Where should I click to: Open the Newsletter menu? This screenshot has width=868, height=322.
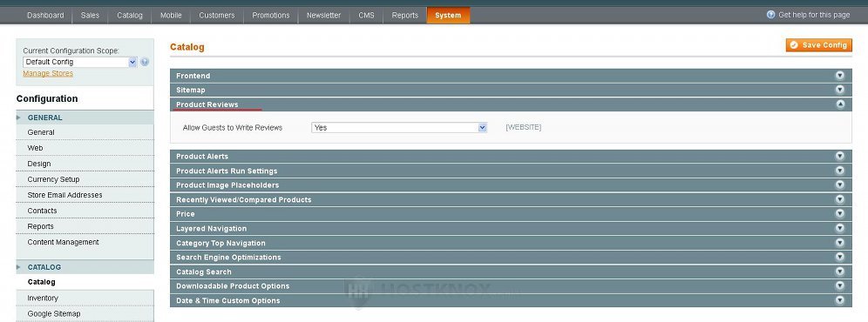pyautogui.click(x=324, y=16)
